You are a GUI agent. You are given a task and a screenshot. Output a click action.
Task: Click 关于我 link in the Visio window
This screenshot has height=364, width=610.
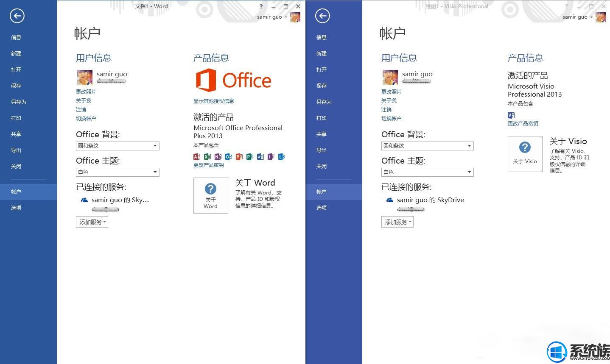389,100
